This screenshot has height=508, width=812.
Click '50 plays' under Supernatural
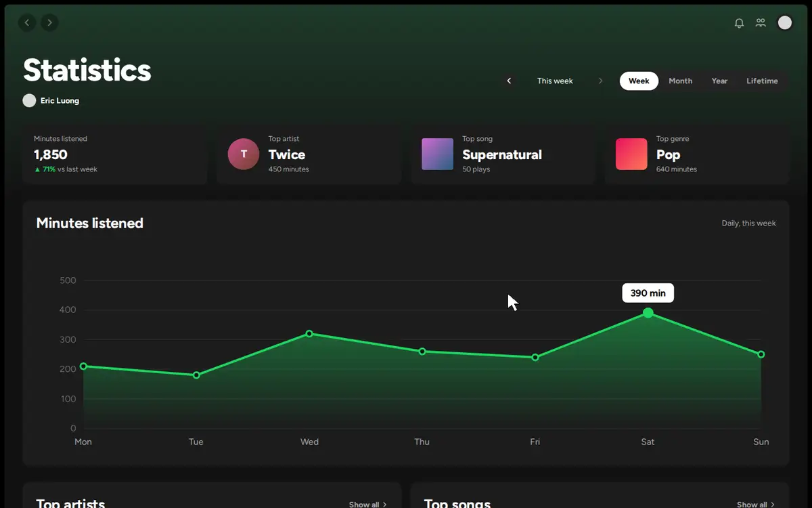pos(476,169)
